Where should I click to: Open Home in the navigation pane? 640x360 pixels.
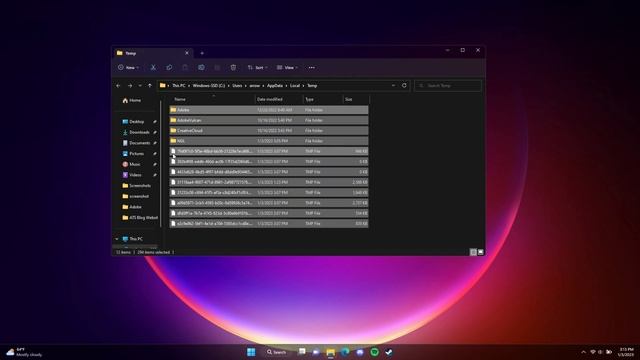(132, 100)
